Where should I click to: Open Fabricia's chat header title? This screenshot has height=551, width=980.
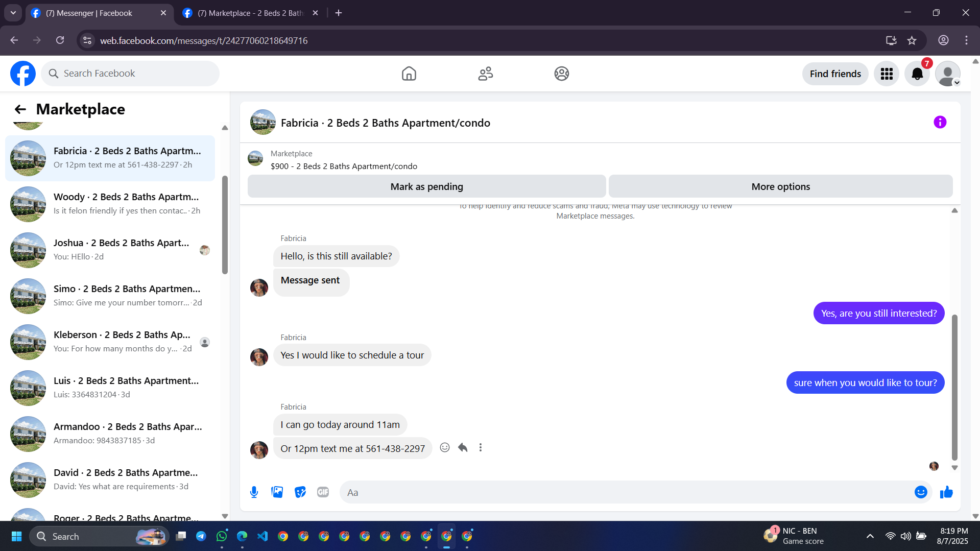coord(386,123)
